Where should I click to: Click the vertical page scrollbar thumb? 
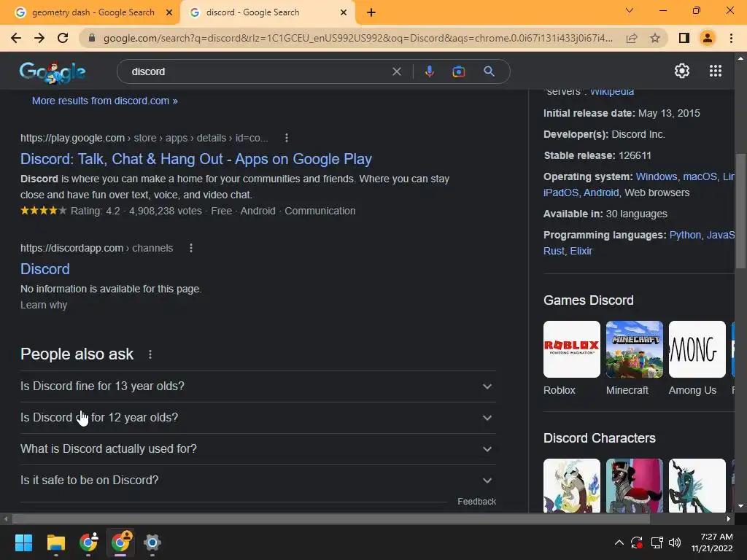coord(740,211)
